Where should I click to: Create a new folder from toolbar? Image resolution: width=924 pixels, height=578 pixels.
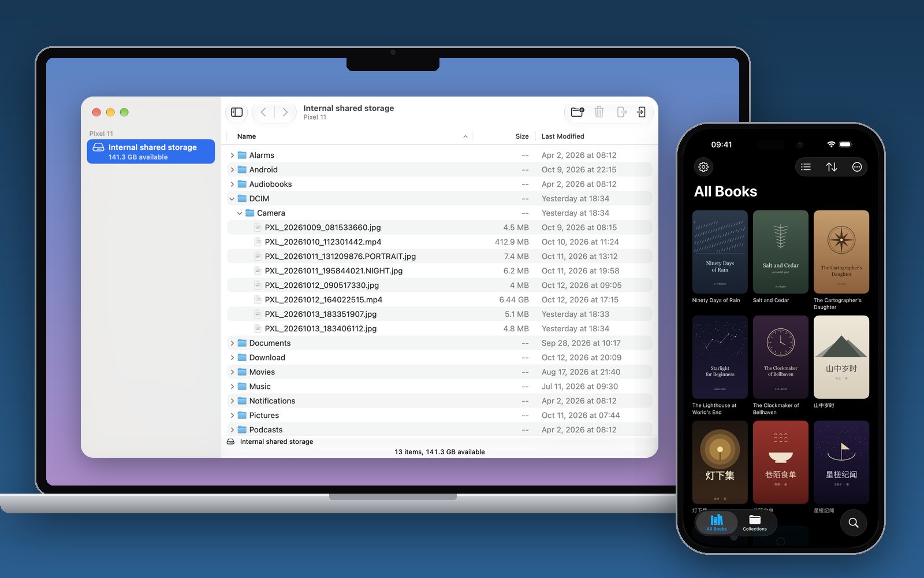(577, 112)
